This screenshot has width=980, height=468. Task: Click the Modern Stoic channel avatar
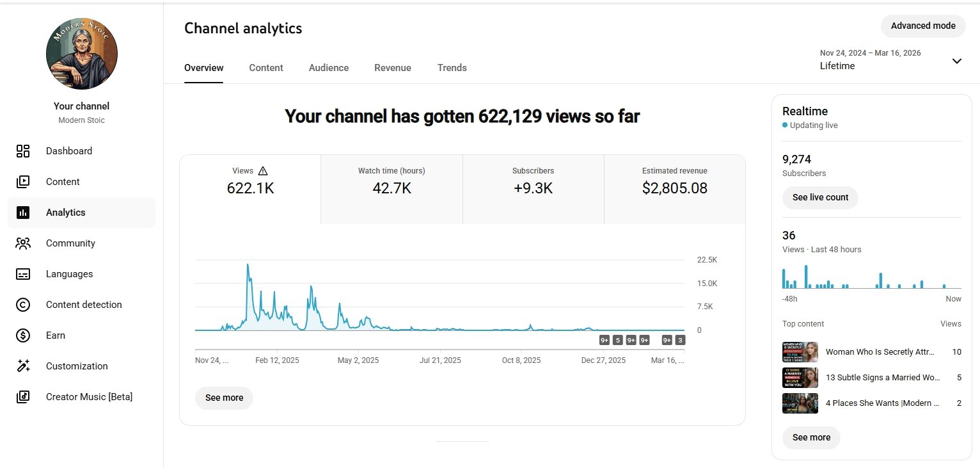tap(82, 54)
